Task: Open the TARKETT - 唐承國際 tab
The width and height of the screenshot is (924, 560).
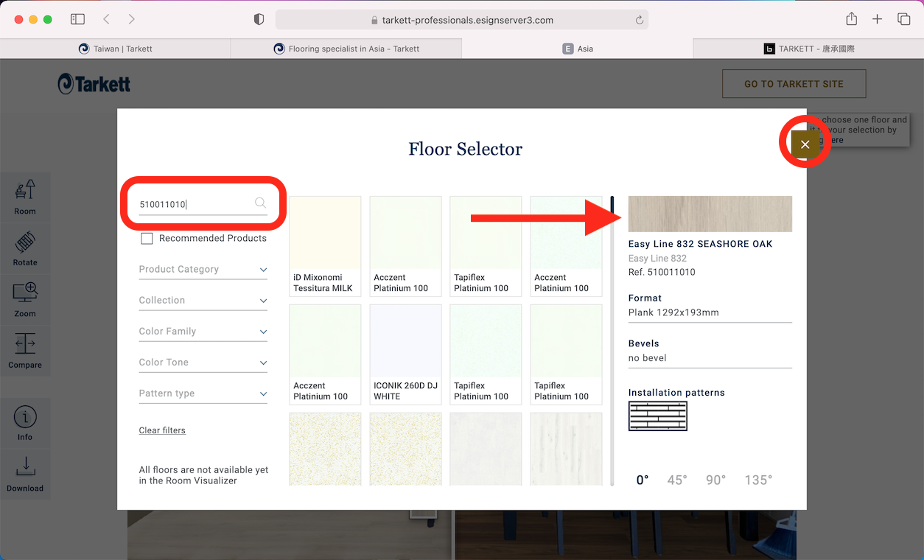Action: click(x=808, y=49)
